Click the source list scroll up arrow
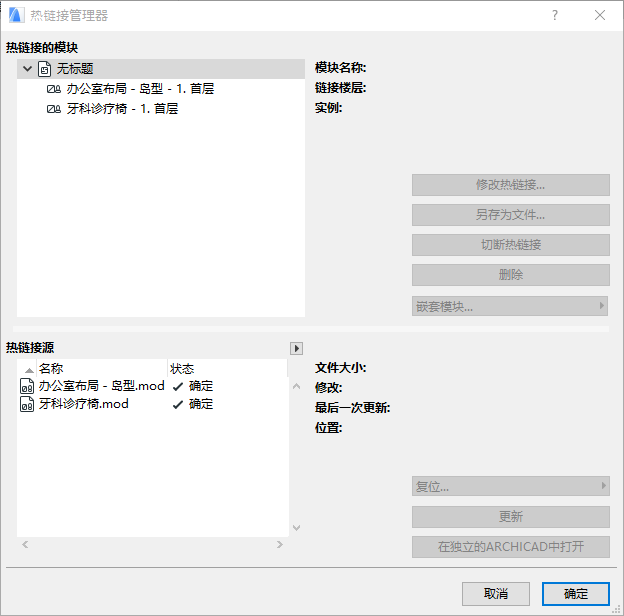 [x=296, y=386]
